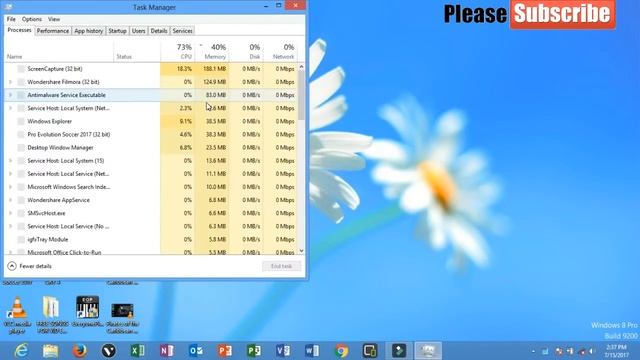The width and height of the screenshot is (640, 360).
Task: Open Internet Explorer from the taskbar
Action: 21,351
